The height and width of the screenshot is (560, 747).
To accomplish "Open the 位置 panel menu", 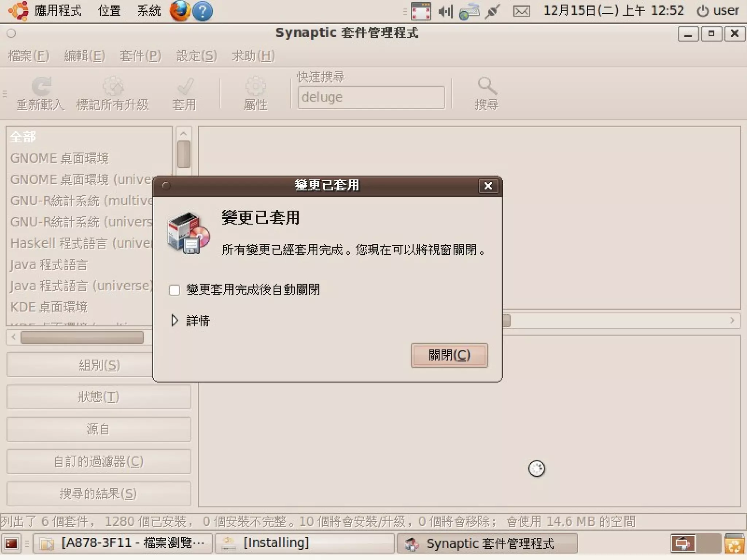I will point(109,10).
